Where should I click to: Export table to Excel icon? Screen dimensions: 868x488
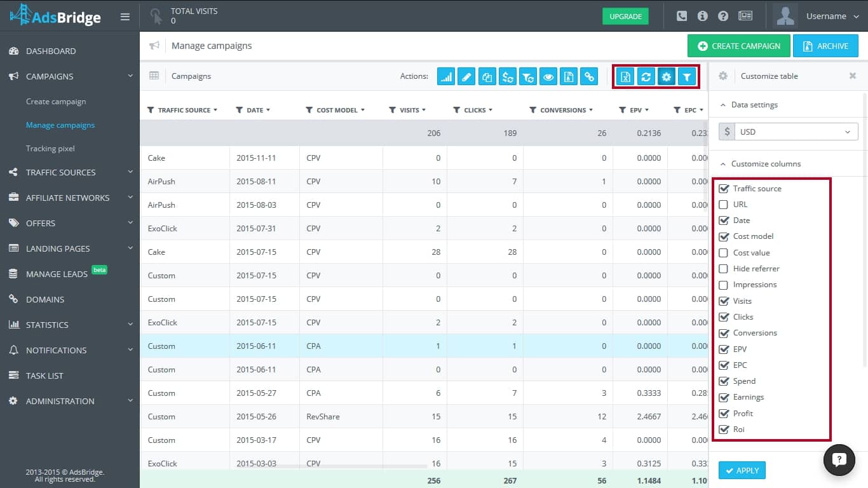click(x=625, y=77)
